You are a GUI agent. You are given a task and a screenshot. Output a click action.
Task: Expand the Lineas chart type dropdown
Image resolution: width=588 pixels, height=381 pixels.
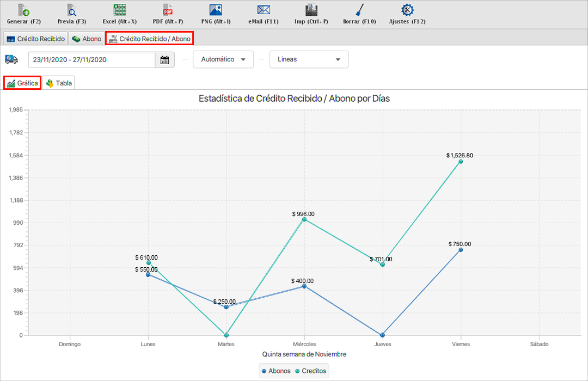309,59
